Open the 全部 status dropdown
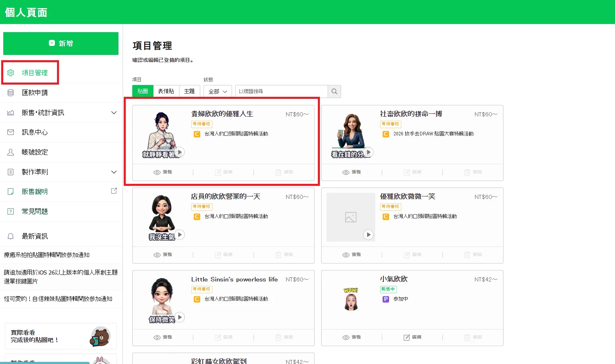 coord(218,92)
